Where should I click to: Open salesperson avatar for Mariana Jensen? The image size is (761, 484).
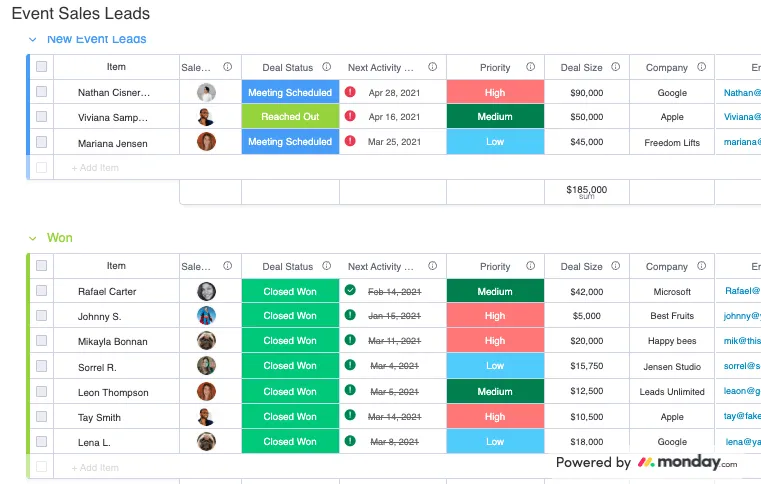(206, 142)
